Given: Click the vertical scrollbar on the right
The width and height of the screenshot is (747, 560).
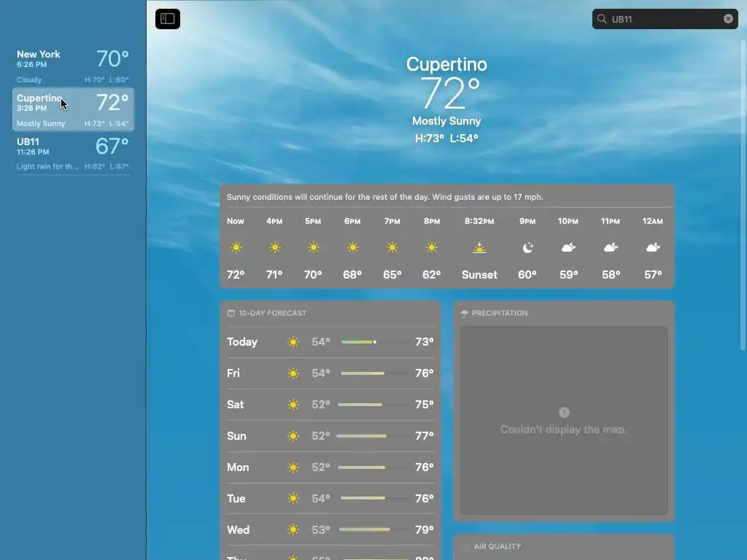Looking at the screenshot, I should tap(742, 195).
